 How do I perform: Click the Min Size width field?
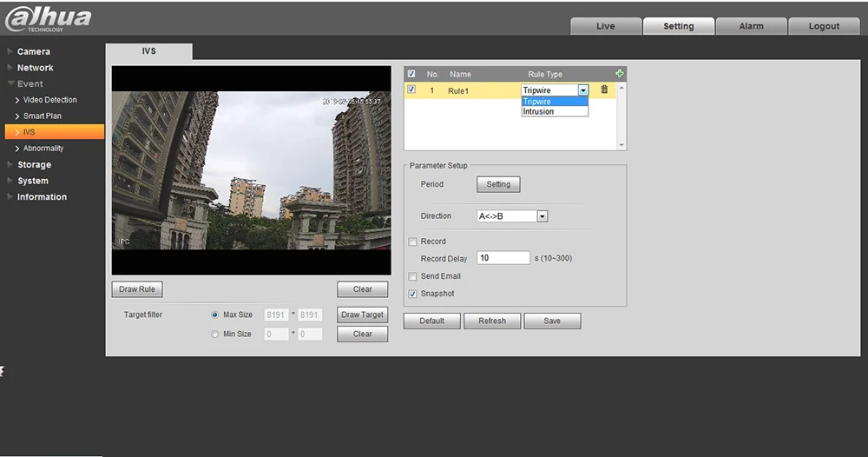click(276, 334)
